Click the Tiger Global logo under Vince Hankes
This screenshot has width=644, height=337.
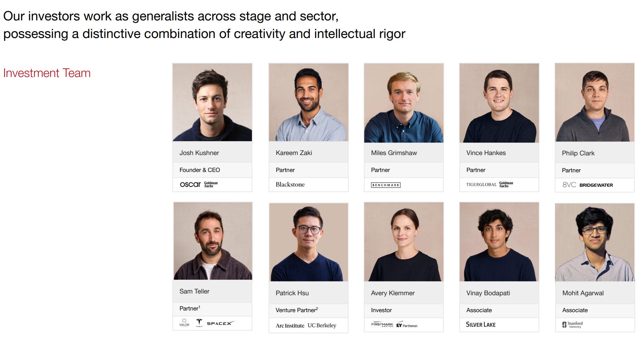(x=481, y=185)
